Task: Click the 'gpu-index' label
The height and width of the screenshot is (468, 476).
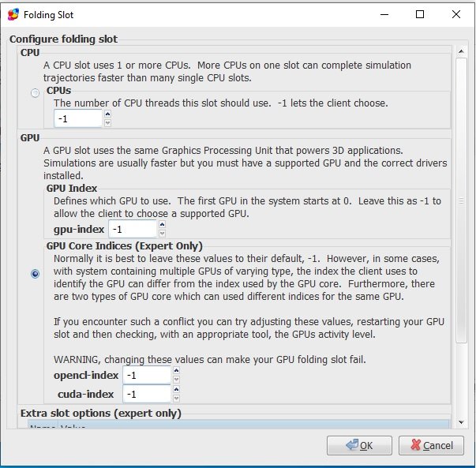Action: point(79,229)
